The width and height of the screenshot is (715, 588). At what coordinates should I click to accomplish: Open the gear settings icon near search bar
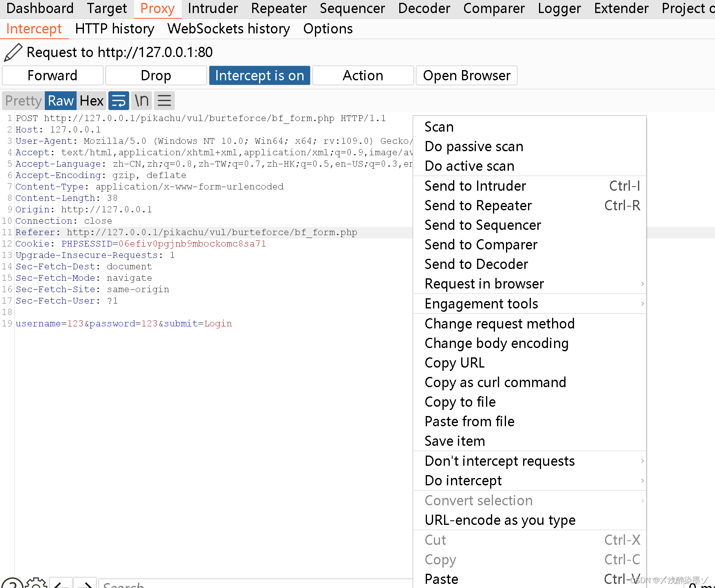[36, 583]
